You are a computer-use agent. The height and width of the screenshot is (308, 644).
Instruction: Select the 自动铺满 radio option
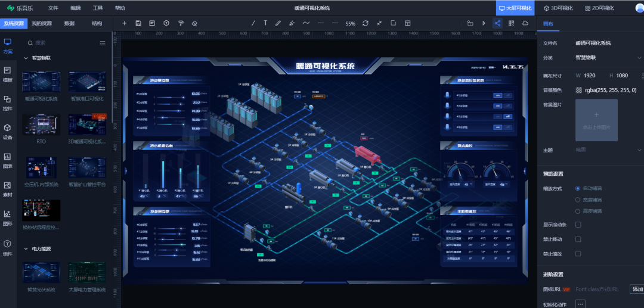click(x=578, y=188)
